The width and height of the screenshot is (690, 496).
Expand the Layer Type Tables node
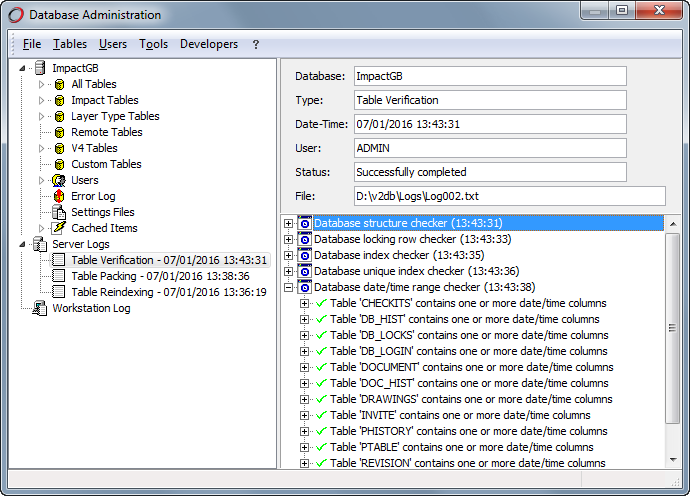coord(41,116)
